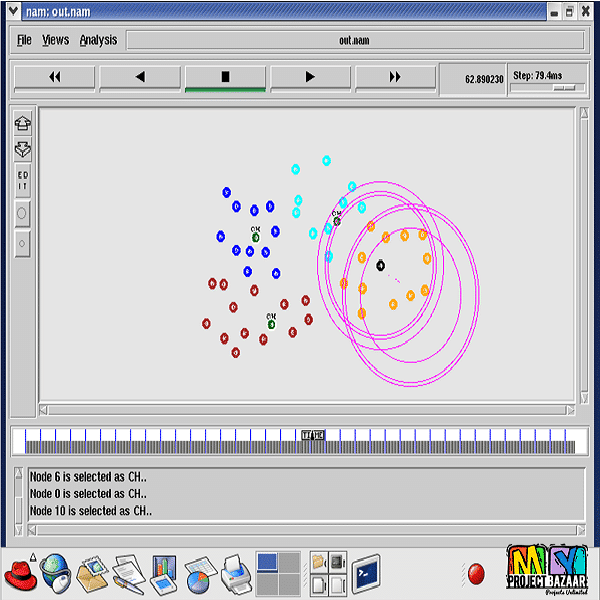
Task: Stop the animation with the square button
Action: [x=225, y=77]
